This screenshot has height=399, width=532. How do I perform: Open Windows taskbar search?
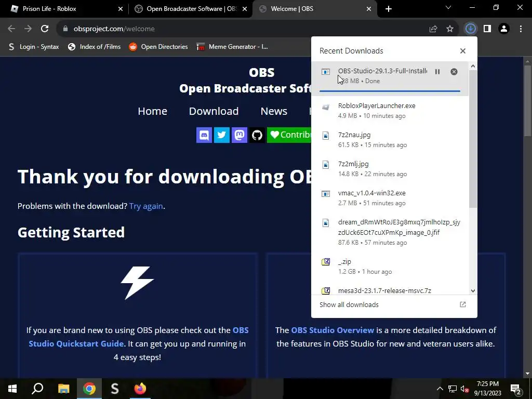point(37,389)
